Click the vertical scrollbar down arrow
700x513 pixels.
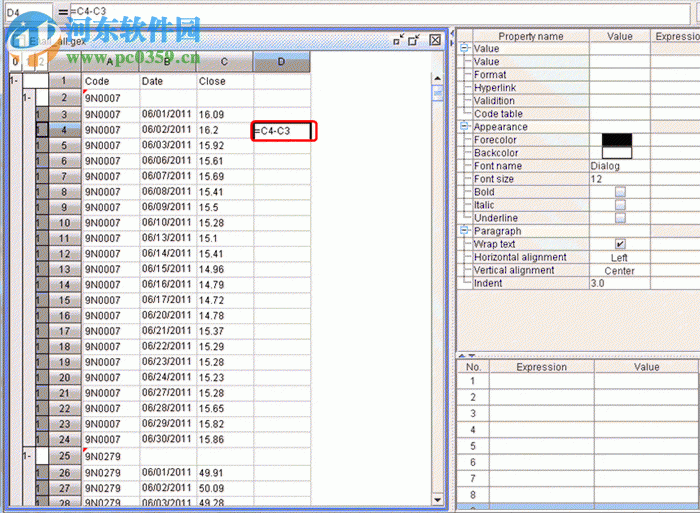(437, 499)
